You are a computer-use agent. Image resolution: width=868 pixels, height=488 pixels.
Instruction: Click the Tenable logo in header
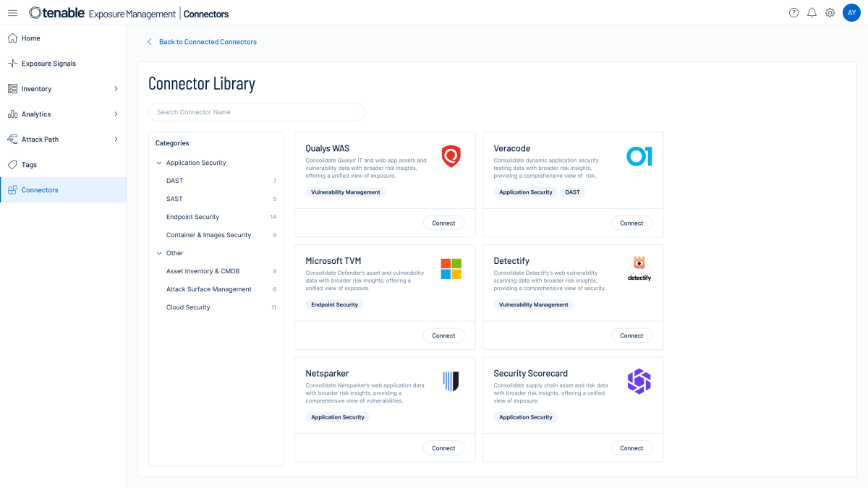[x=56, y=13]
